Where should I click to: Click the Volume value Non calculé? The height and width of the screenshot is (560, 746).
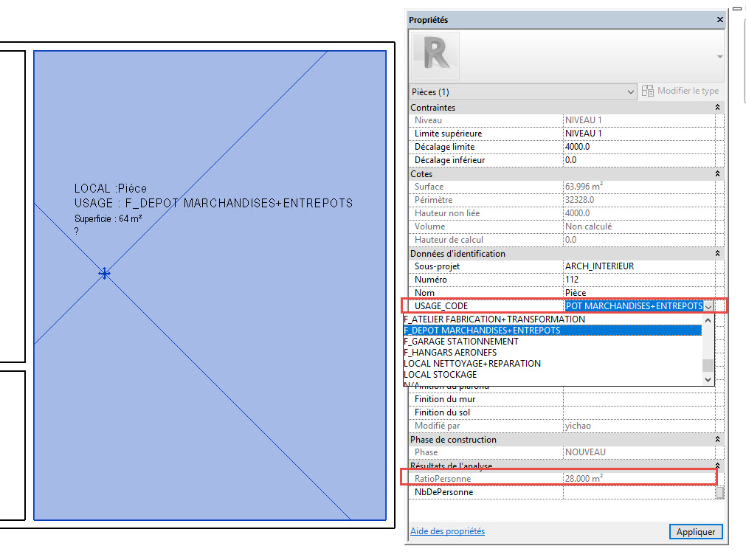point(639,227)
